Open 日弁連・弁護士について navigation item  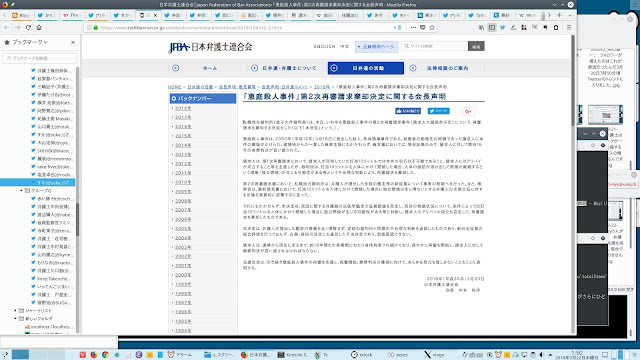289,68
